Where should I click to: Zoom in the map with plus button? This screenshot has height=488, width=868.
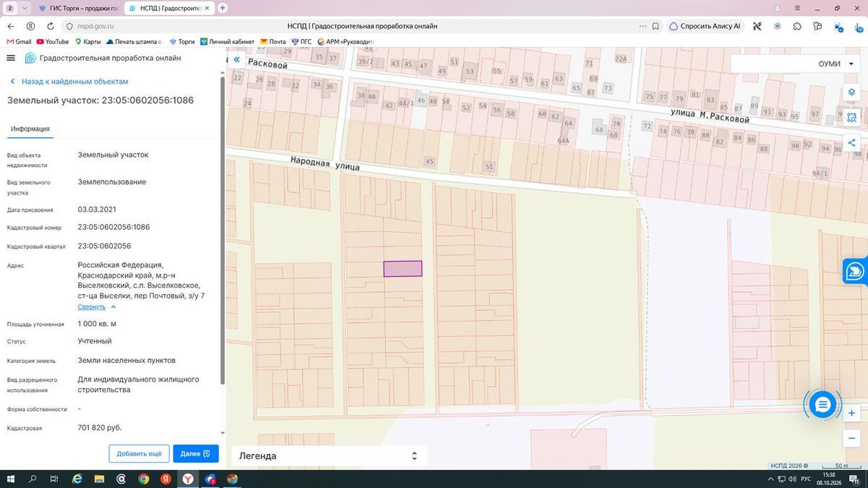coord(852,413)
